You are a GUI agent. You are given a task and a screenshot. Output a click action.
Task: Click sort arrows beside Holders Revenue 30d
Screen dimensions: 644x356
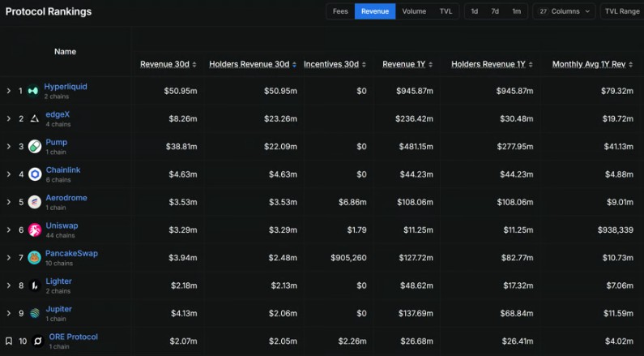click(294, 65)
